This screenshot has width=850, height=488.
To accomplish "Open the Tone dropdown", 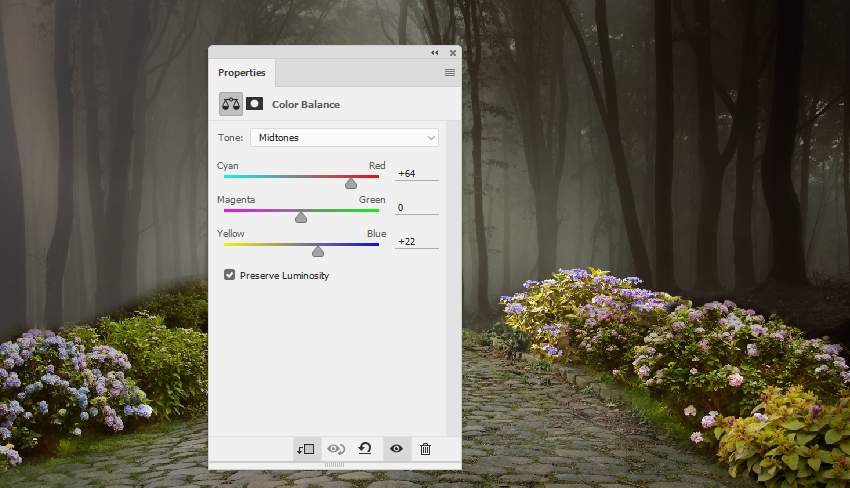I will (344, 138).
